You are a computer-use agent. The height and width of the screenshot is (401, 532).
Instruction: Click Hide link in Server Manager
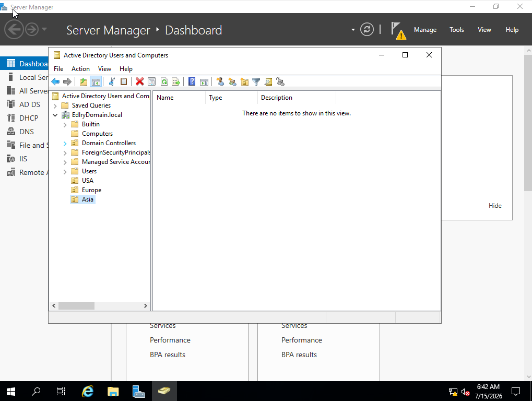coord(495,206)
